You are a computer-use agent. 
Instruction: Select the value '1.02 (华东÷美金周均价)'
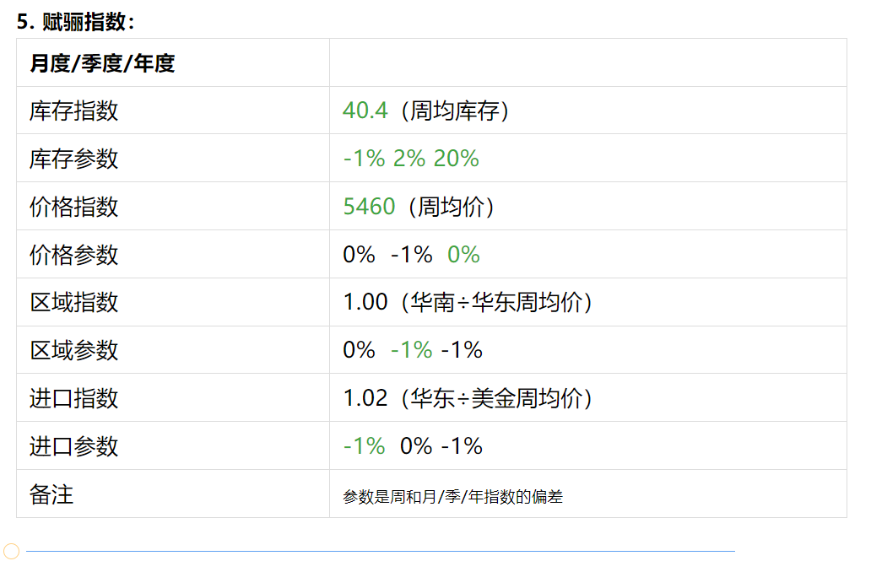[x=468, y=399]
